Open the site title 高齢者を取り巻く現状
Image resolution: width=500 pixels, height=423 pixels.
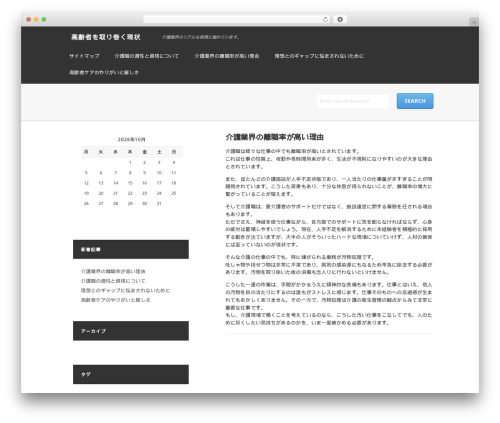pos(106,37)
